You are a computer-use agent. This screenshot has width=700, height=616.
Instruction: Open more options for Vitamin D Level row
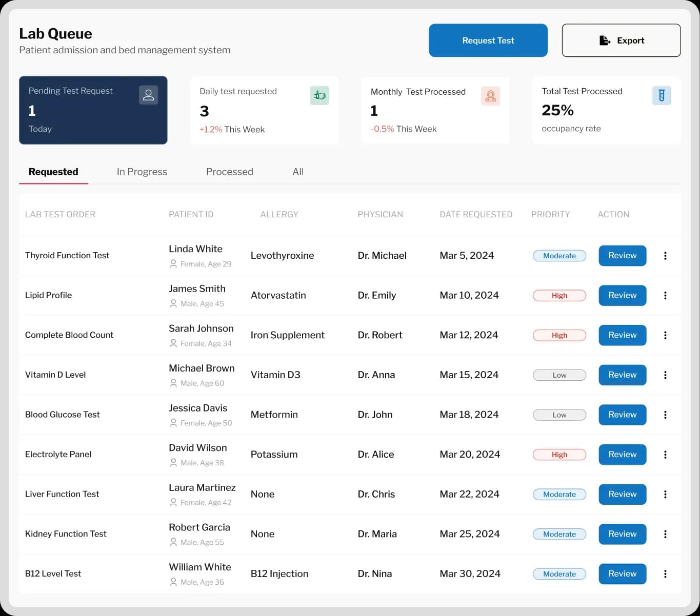[x=665, y=375]
